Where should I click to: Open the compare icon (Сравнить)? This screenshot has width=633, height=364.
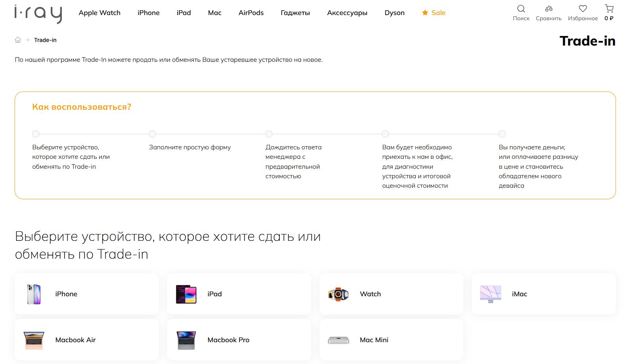click(549, 9)
